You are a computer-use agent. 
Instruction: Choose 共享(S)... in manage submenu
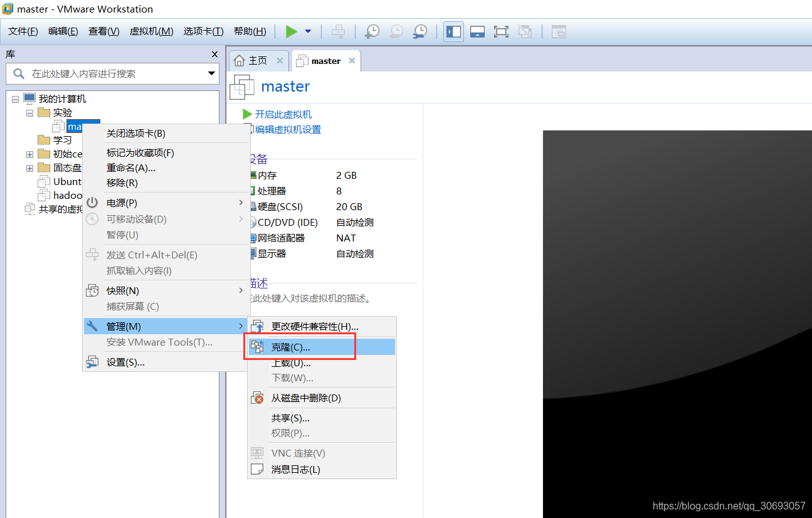[322, 418]
